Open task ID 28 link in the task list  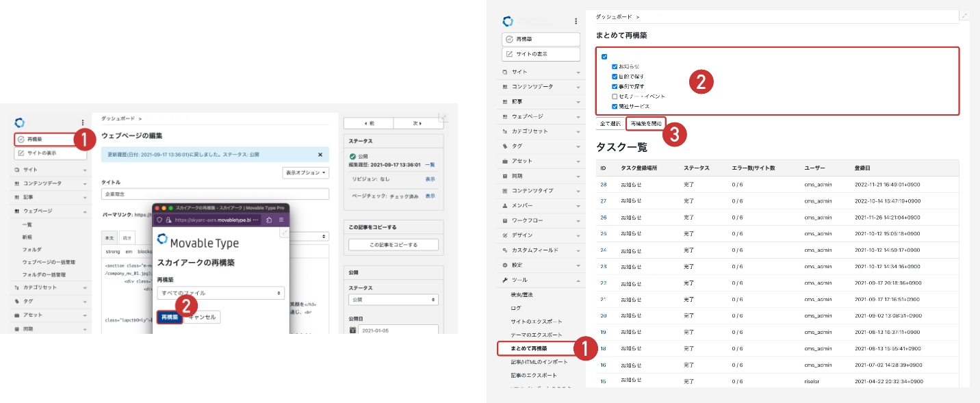(x=604, y=185)
